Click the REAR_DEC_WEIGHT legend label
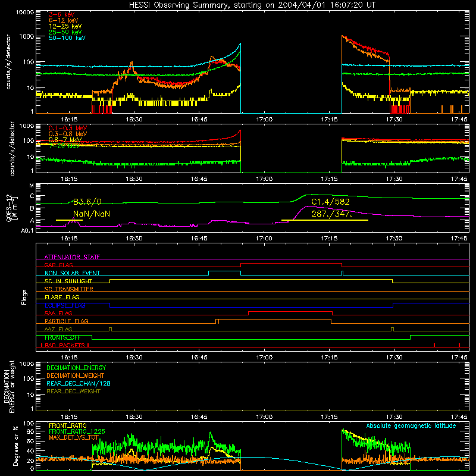The image size is (476, 476). pyautogui.click(x=73, y=392)
